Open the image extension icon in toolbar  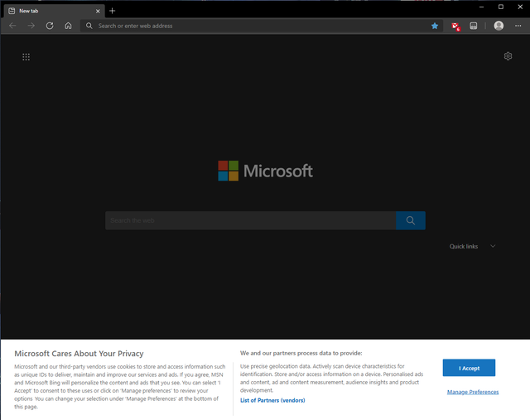tap(474, 26)
